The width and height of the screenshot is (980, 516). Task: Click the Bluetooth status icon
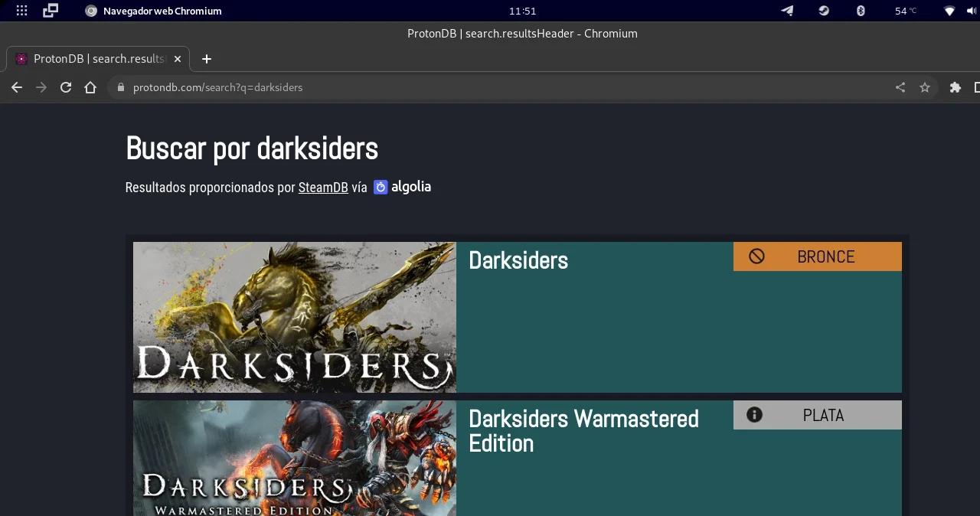pyautogui.click(x=861, y=11)
